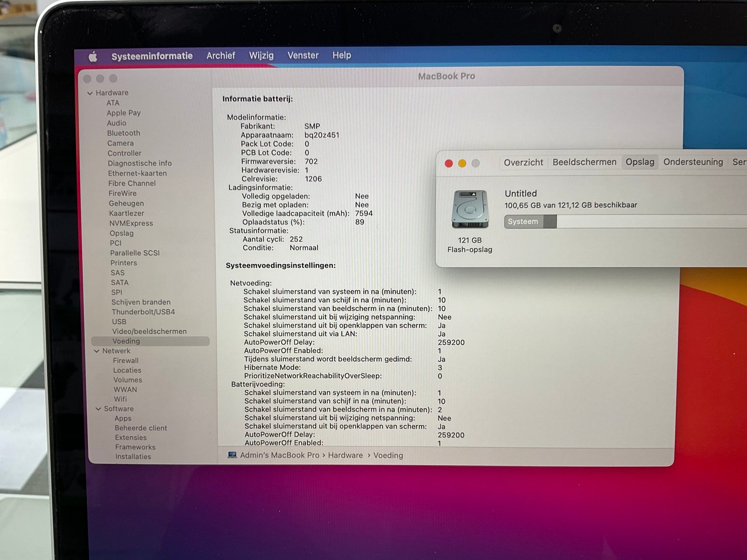The height and width of the screenshot is (560, 747).
Task: Select Wifi in the sidebar
Action: tap(120, 399)
